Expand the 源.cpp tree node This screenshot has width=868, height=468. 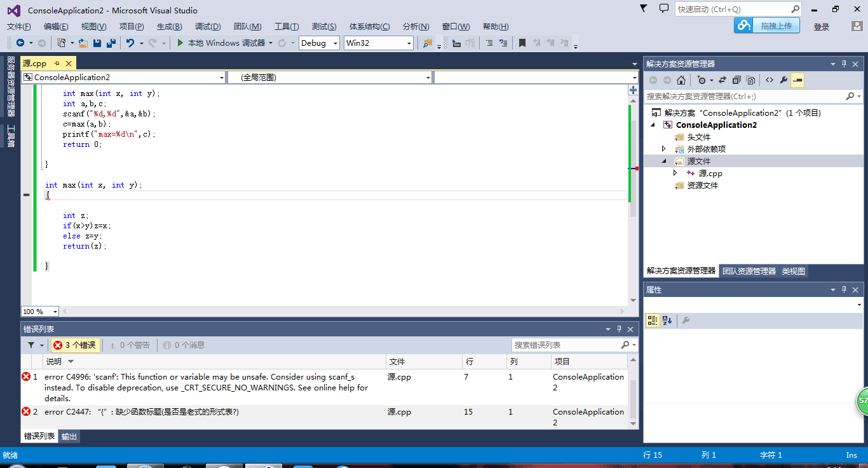675,173
